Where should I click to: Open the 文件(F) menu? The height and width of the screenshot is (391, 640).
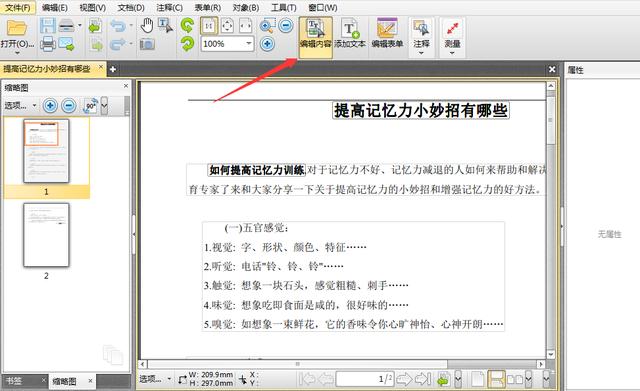(x=18, y=7)
